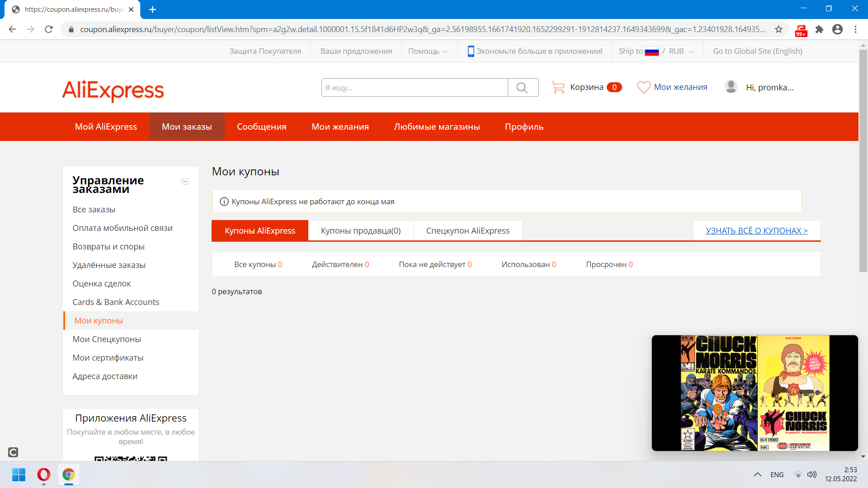This screenshot has height=488, width=868.
Task: Filter coupons by Использован
Action: click(x=529, y=264)
